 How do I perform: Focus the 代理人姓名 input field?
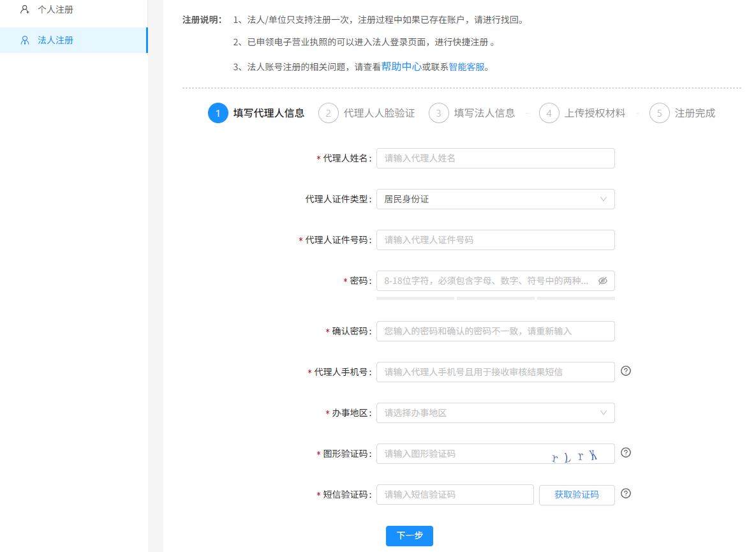coord(495,158)
